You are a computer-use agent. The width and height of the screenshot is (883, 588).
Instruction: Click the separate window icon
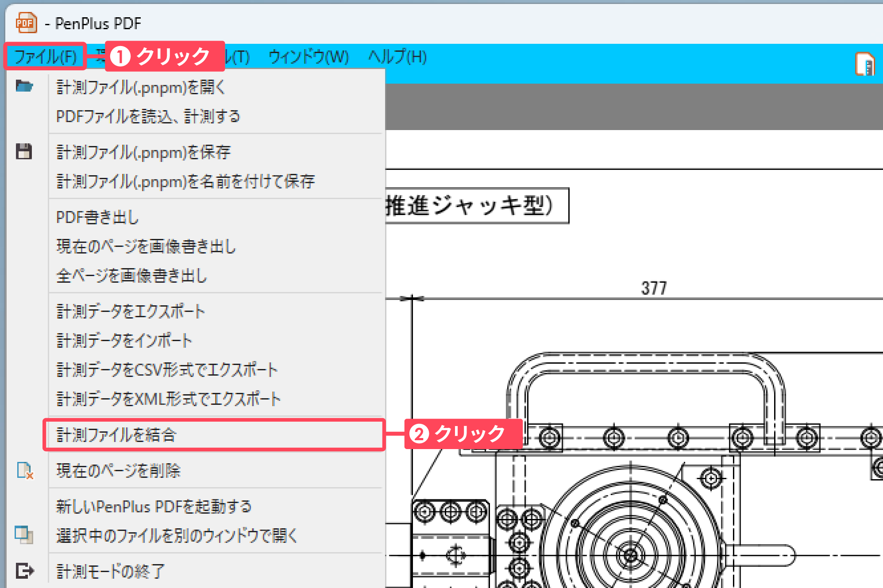point(24,534)
